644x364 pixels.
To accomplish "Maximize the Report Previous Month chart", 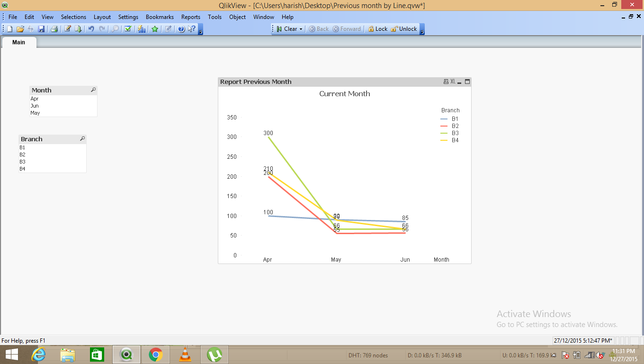I will pyautogui.click(x=467, y=82).
